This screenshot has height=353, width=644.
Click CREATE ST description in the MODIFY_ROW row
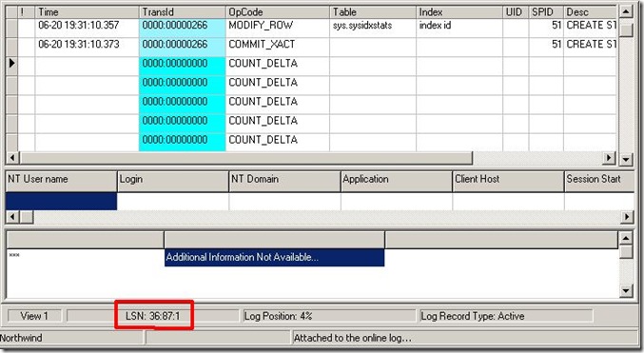point(590,28)
